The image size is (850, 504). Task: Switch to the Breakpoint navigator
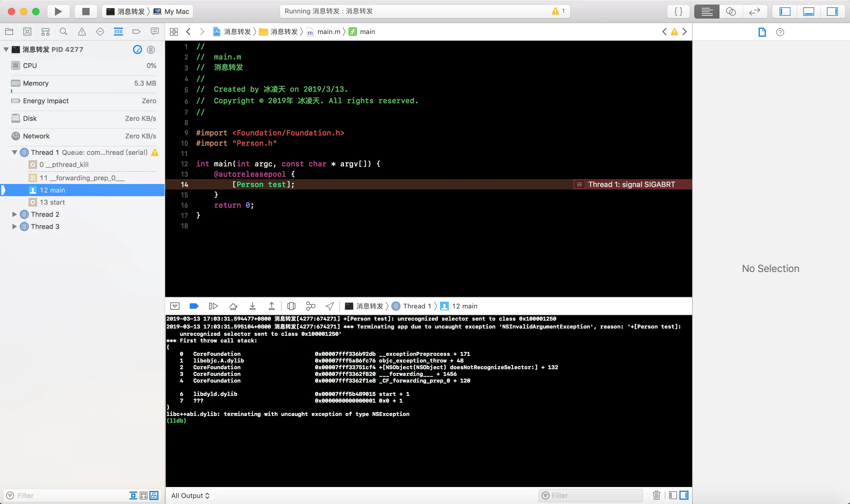click(136, 32)
